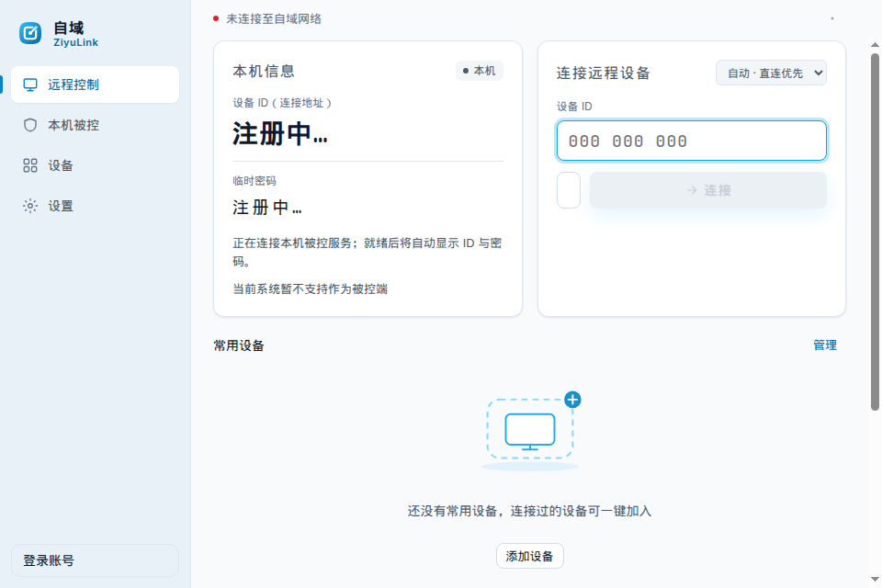The height and width of the screenshot is (588, 882).
Task: Click the blue plus icon on device placeholder
Action: coord(572,400)
